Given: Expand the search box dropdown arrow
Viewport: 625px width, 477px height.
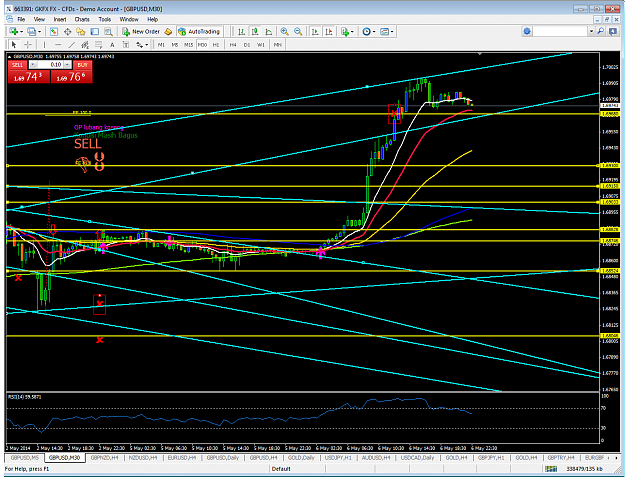Looking at the screenshot, I should point(591,31).
